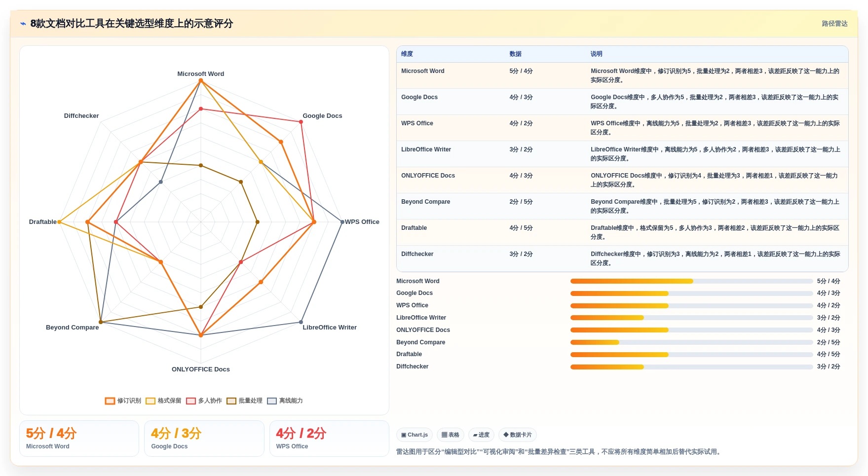Toggle the 格式保留 legend series
868x476 pixels.
pos(163,401)
